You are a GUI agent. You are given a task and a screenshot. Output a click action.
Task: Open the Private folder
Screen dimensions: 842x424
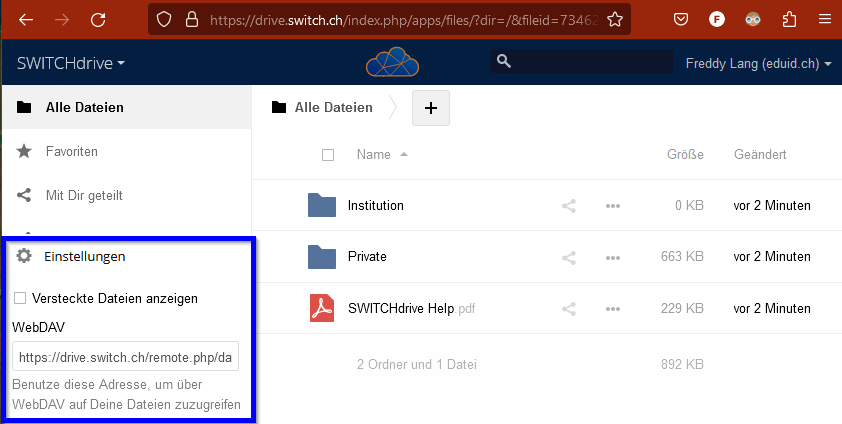[x=367, y=257]
